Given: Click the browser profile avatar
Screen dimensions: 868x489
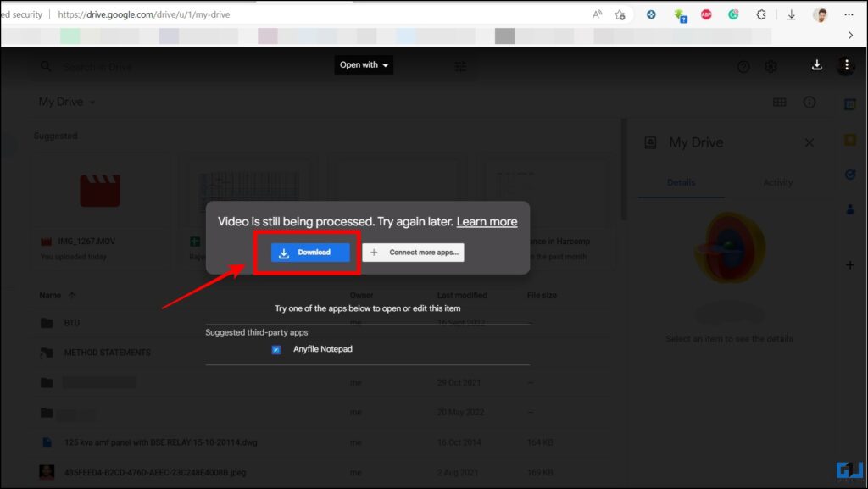Looking at the screenshot, I should (821, 15).
